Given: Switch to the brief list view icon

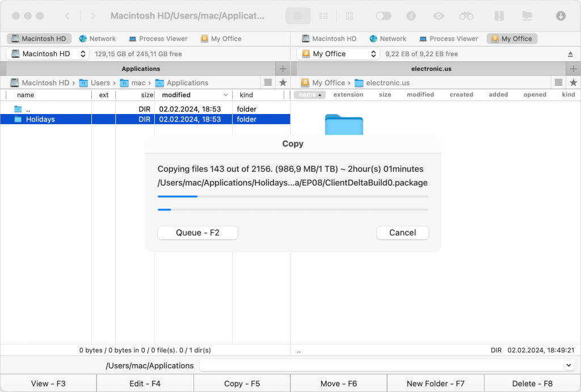Looking at the screenshot, I should 323,16.
